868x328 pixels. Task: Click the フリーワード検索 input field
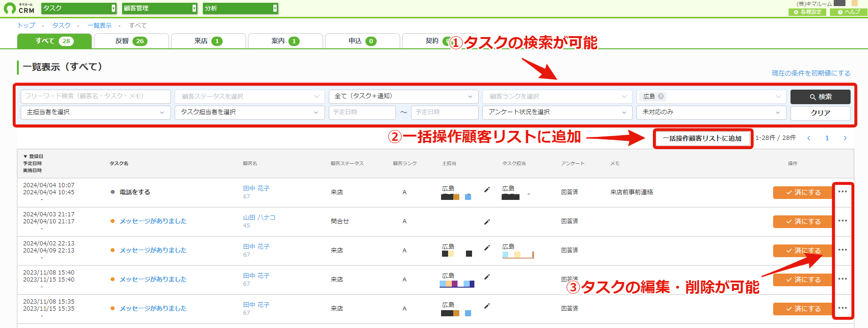(96, 96)
